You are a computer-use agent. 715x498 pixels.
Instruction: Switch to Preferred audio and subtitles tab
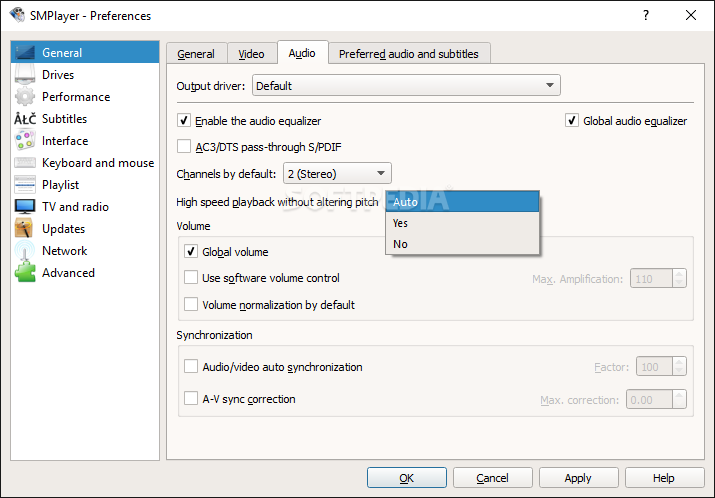409,54
